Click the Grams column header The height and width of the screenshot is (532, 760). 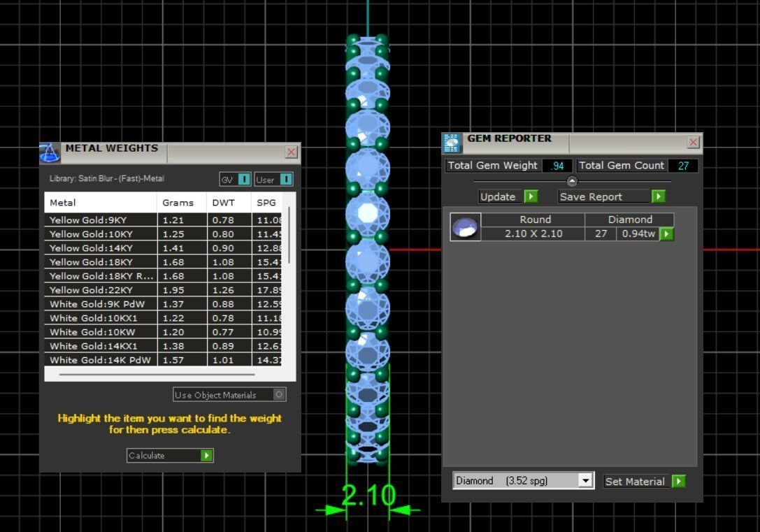click(182, 203)
